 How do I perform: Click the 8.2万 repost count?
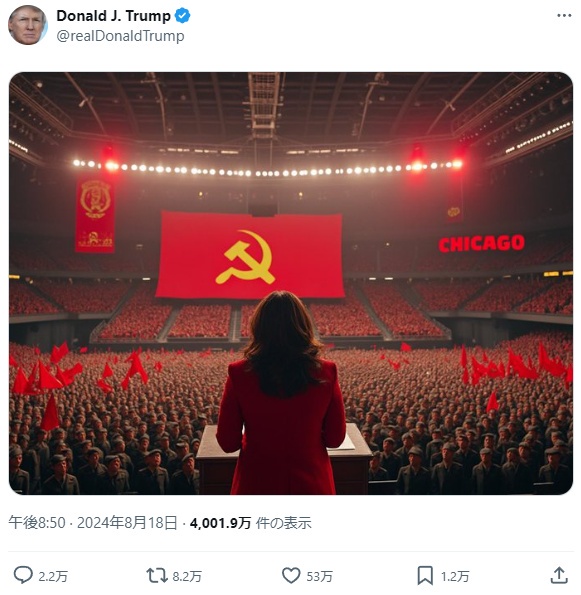[187, 576]
